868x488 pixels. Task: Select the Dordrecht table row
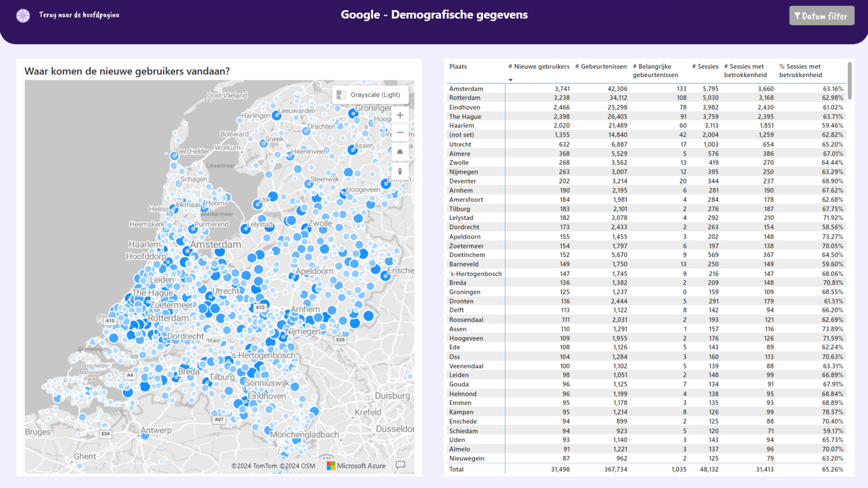(646, 228)
